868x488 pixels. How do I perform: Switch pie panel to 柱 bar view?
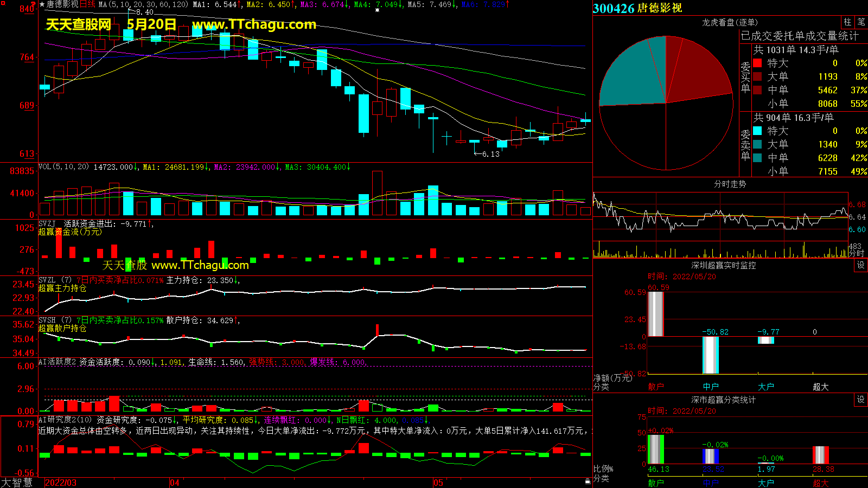click(847, 22)
